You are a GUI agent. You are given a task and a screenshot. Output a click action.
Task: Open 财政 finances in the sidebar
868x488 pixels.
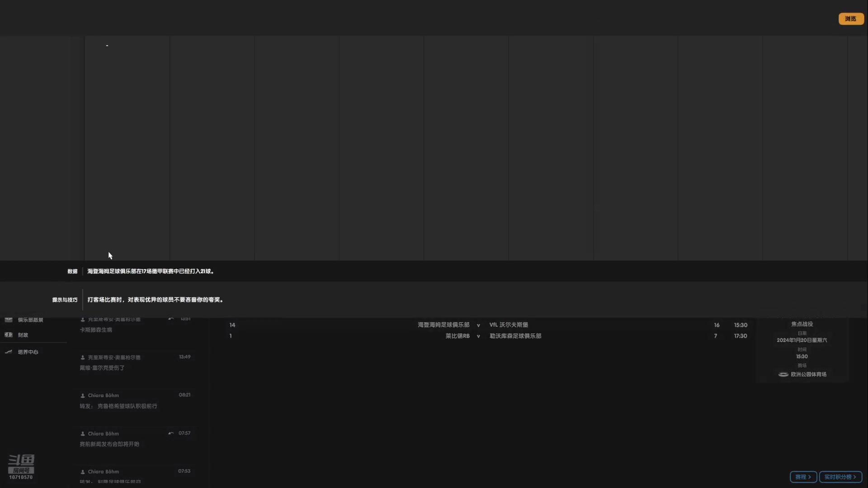tap(23, 335)
